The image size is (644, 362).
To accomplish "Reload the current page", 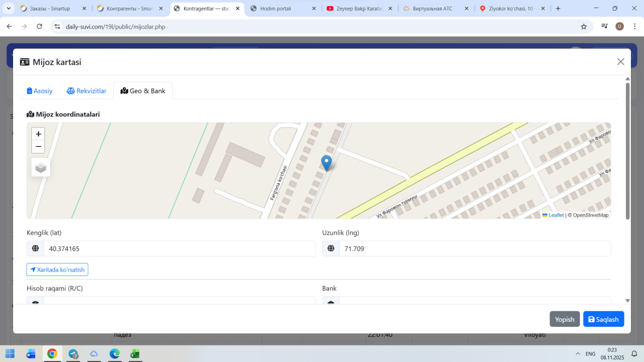I will [x=40, y=27].
